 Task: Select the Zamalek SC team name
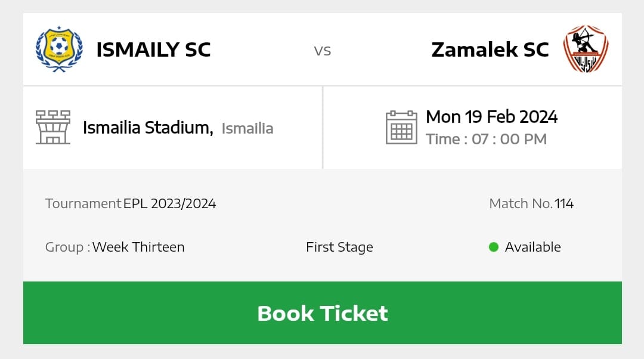tap(490, 49)
